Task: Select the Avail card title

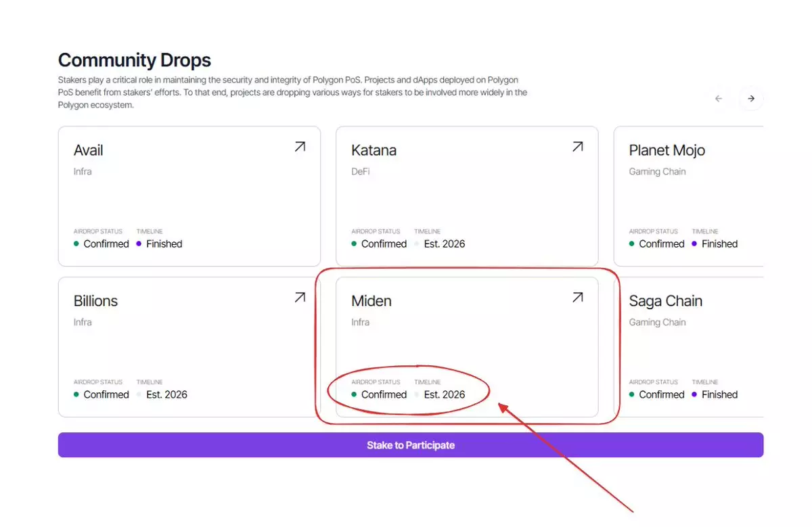Action: tap(89, 150)
